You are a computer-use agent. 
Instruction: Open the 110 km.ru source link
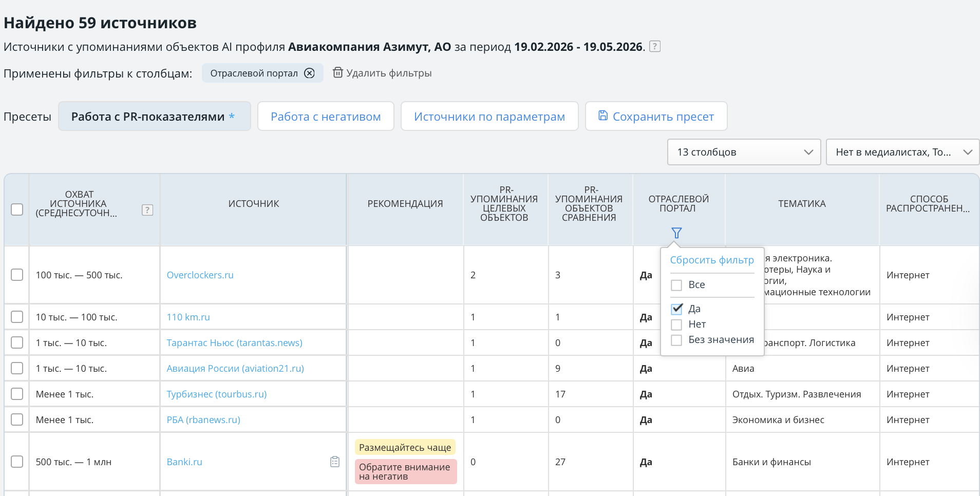188,317
